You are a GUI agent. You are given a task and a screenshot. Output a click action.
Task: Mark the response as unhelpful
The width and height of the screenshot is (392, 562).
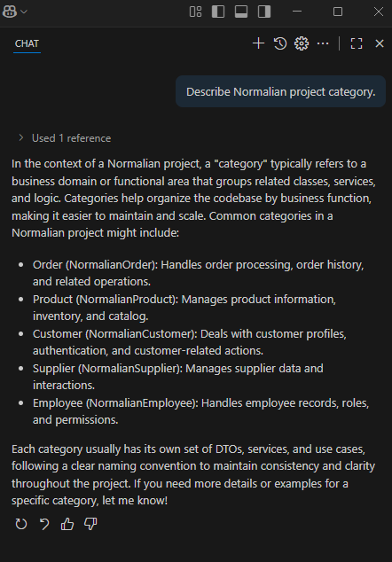coord(90,524)
